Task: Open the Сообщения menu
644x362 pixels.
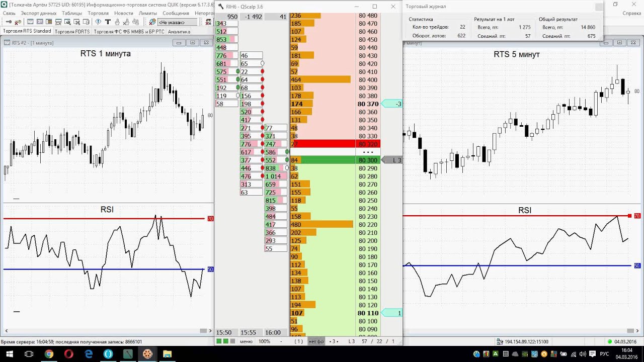Action: 176,13
